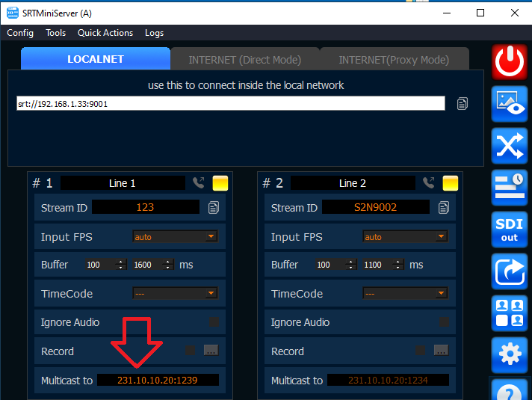Click the share forward arrow icon
This screenshot has height=400, width=532.
point(510,271)
